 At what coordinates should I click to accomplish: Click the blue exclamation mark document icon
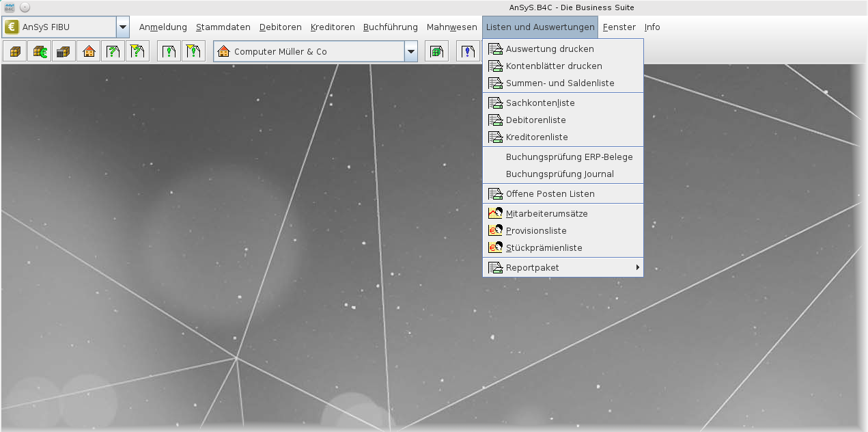(x=468, y=51)
